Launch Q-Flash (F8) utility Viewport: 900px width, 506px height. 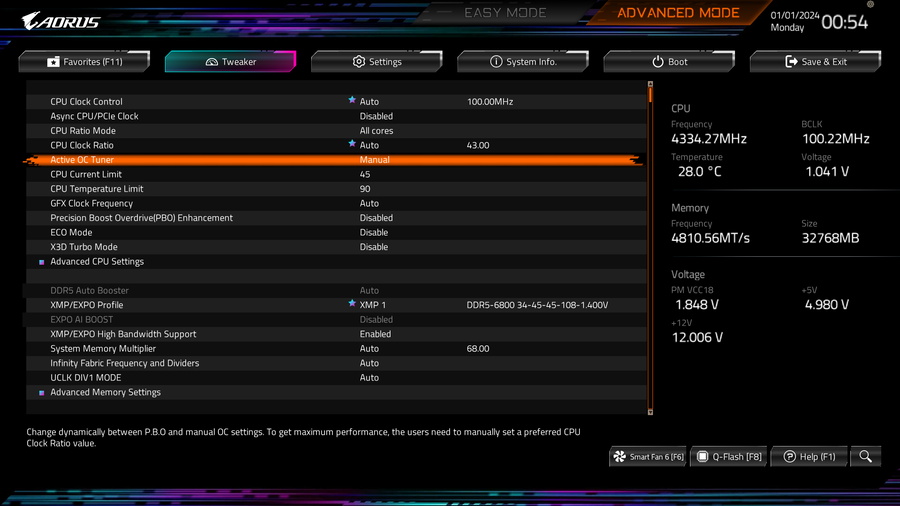click(x=729, y=457)
